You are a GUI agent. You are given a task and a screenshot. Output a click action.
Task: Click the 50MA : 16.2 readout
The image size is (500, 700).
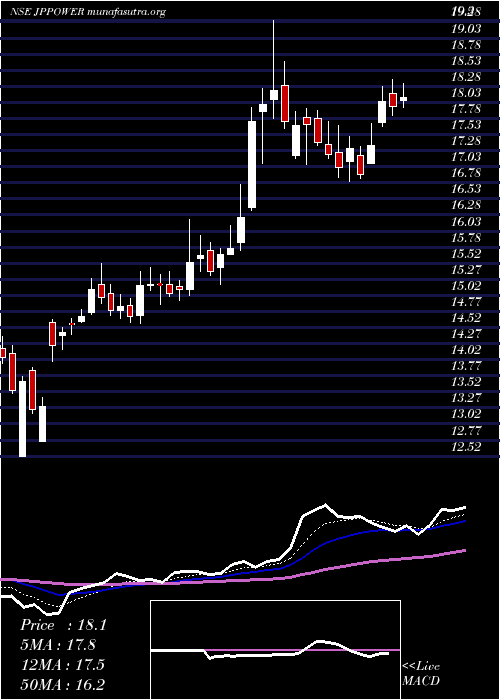coord(63,685)
